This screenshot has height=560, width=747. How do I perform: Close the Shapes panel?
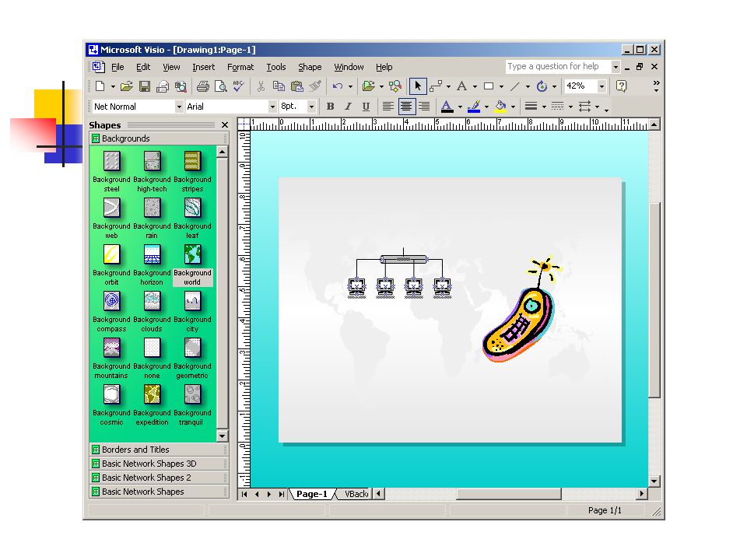pyautogui.click(x=225, y=124)
